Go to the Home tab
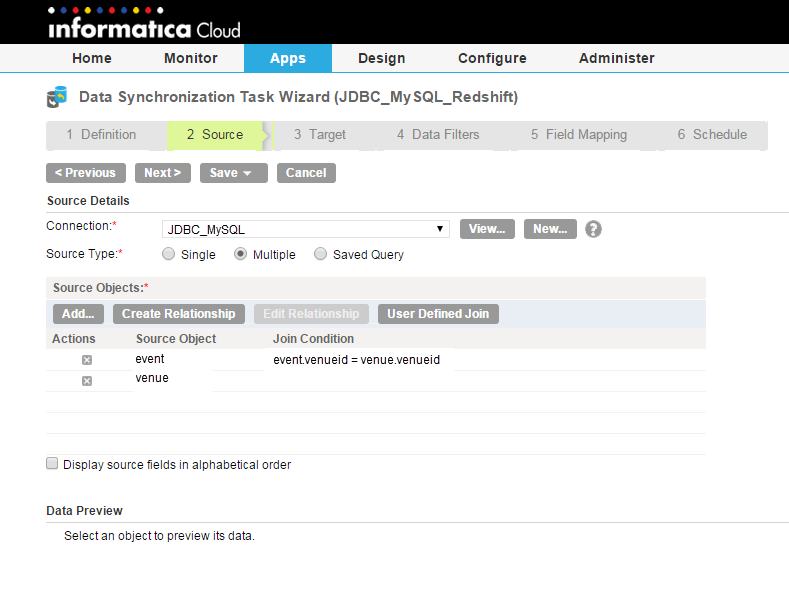The image size is (789, 593). (x=92, y=58)
